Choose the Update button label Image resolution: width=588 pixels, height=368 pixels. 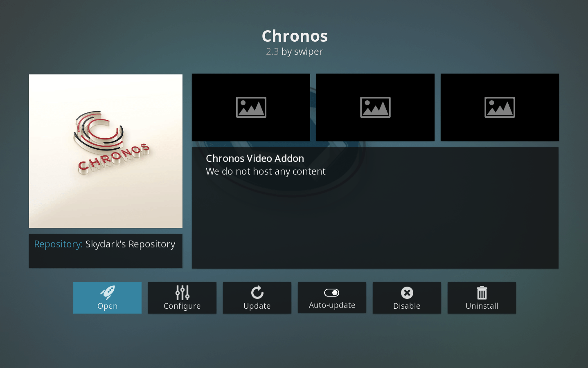point(257,306)
